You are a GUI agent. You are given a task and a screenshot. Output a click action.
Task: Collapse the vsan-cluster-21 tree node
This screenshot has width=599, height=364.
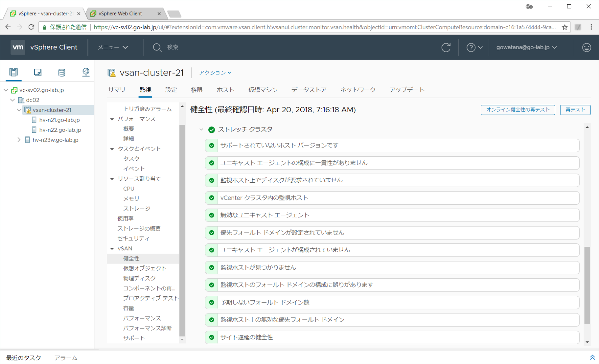(x=19, y=110)
